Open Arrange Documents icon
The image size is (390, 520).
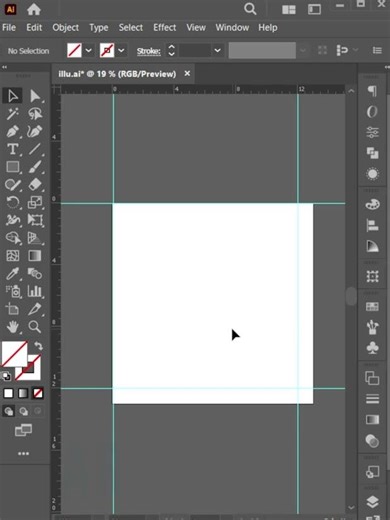pyautogui.click(x=289, y=10)
